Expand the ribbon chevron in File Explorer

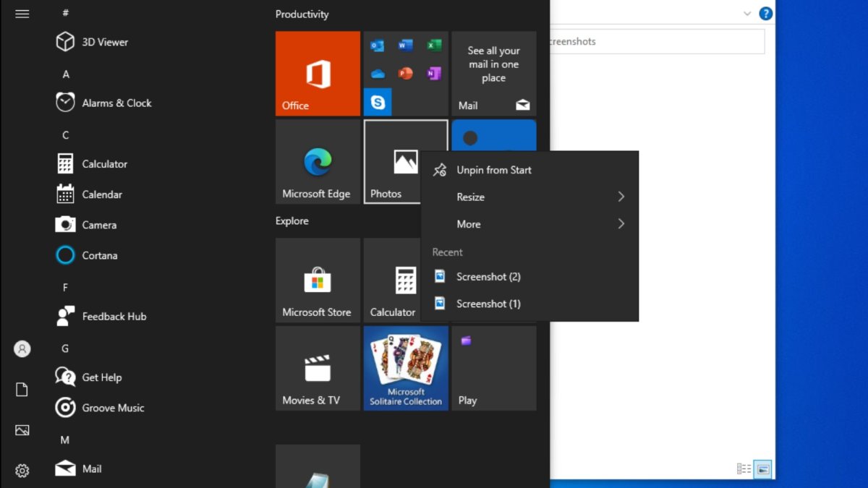click(x=748, y=14)
